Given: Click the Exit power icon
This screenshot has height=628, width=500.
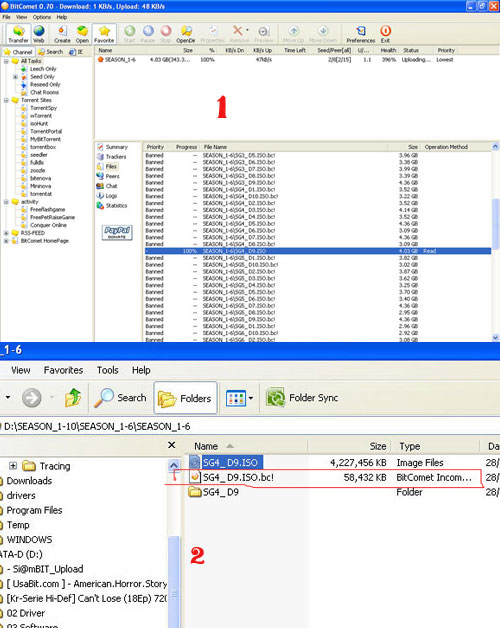Looking at the screenshot, I should [385, 34].
